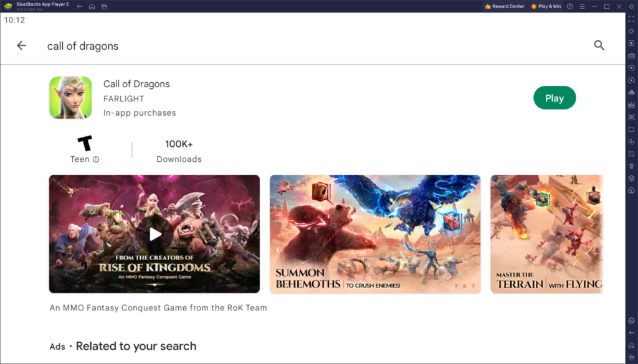
Task: Take a screenshot using the sidebar camera icon
Action: tap(631, 118)
